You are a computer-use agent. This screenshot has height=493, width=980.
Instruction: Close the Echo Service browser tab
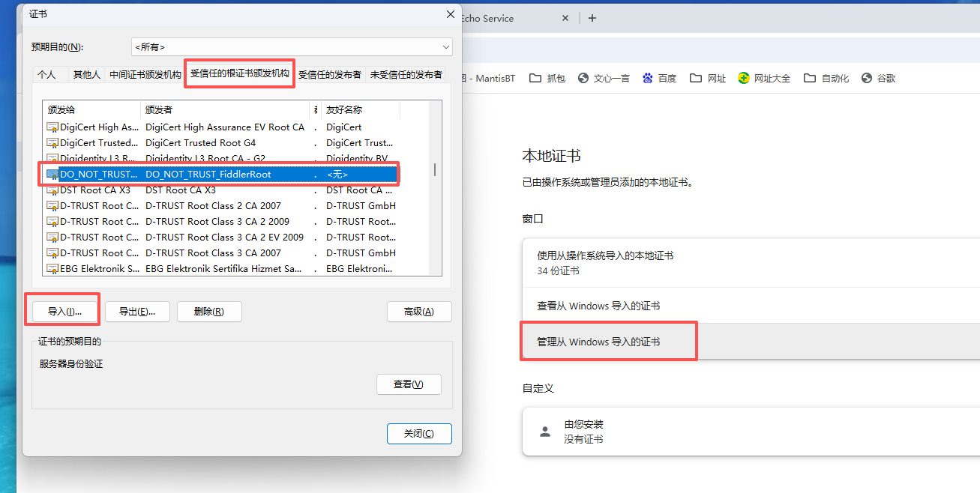coord(565,18)
